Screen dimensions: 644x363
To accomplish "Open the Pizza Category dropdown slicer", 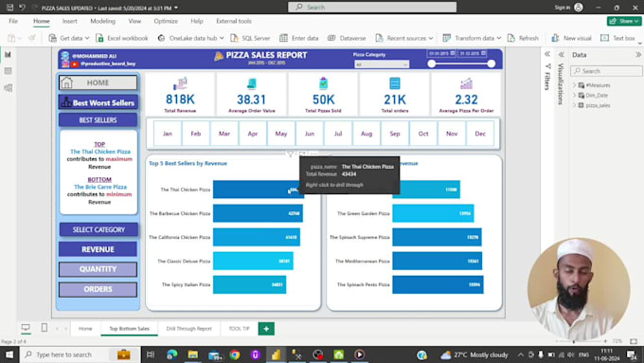I will coord(382,64).
